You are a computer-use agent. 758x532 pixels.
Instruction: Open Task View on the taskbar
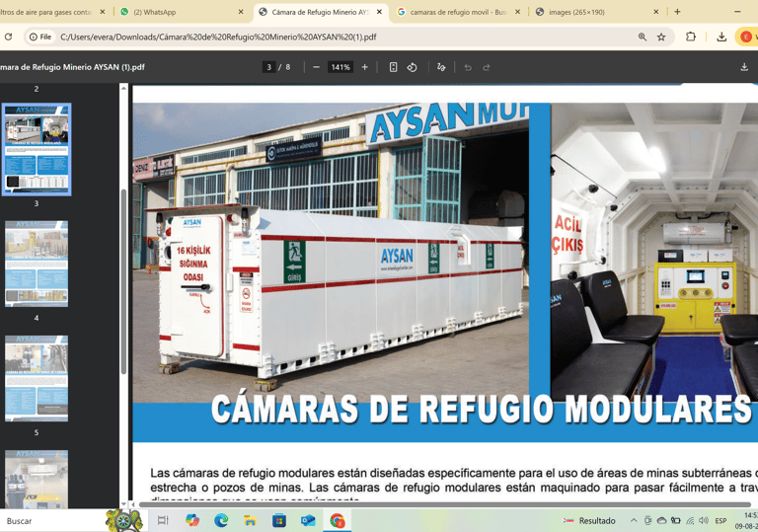(163, 521)
